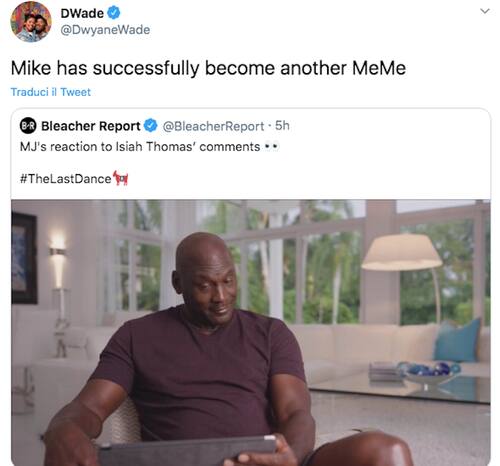
Task: Click the eyes emoji in quoted tweet
Action: point(271,146)
